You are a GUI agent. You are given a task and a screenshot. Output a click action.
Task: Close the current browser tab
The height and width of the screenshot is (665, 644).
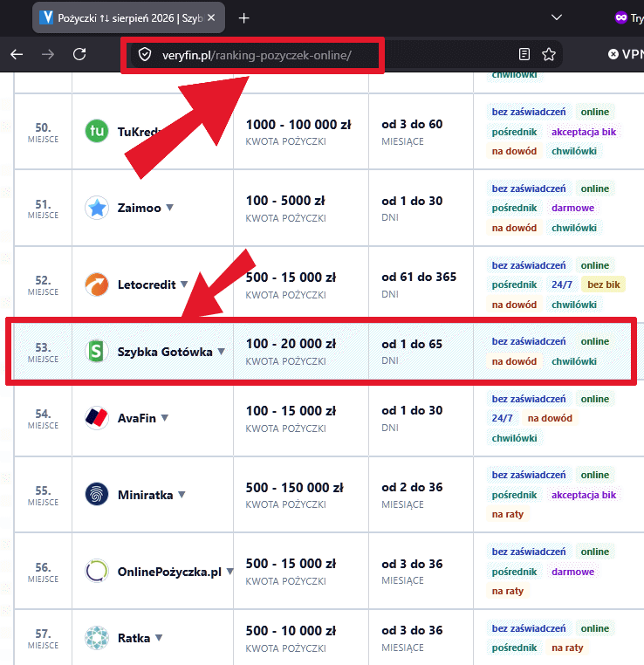211,17
